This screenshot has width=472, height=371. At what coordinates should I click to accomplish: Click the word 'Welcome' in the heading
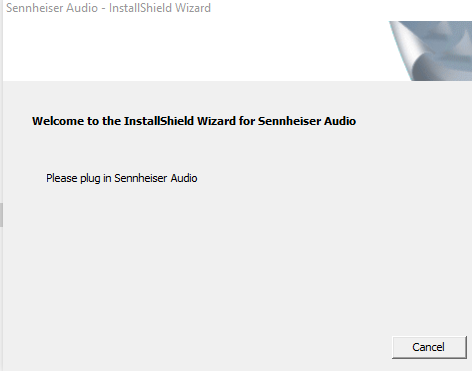coord(58,121)
